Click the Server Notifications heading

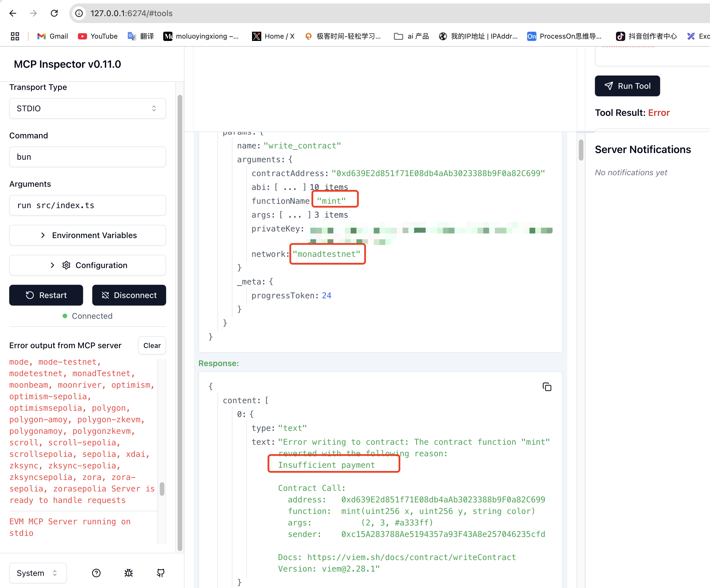tap(643, 149)
